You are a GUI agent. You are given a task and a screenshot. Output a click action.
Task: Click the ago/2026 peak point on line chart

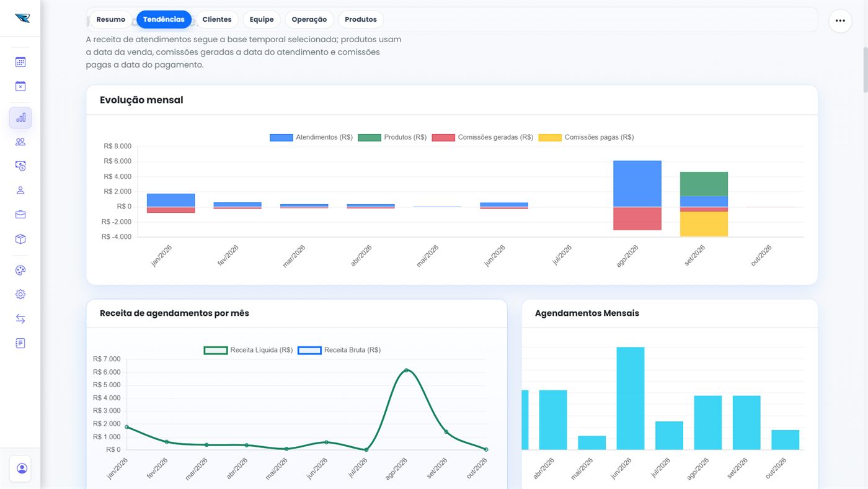click(406, 370)
